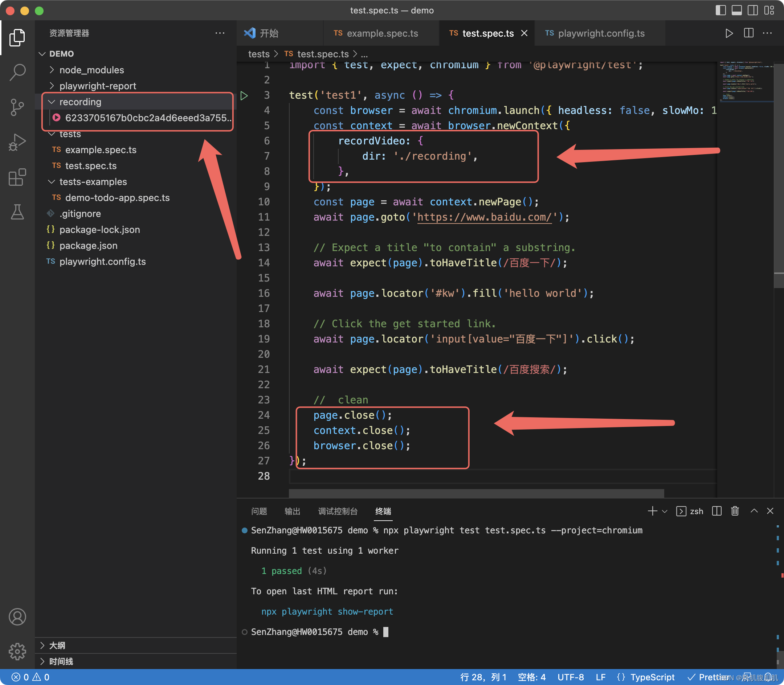Open the terminal launch profile dropdown
Image resolution: width=784 pixels, height=685 pixels.
point(665,512)
